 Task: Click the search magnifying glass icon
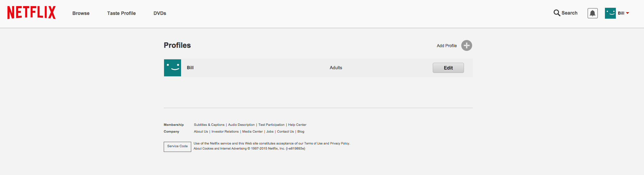(x=557, y=13)
